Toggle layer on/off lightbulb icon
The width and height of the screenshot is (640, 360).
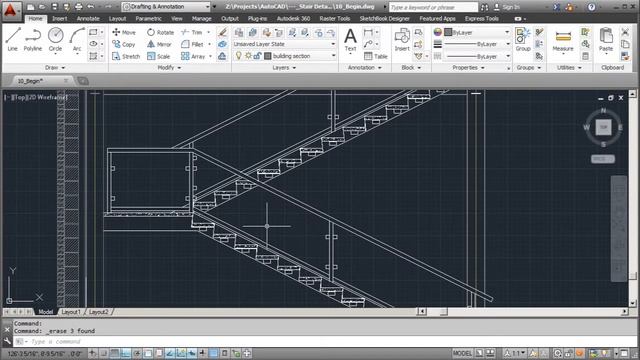click(x=239, y=56)
